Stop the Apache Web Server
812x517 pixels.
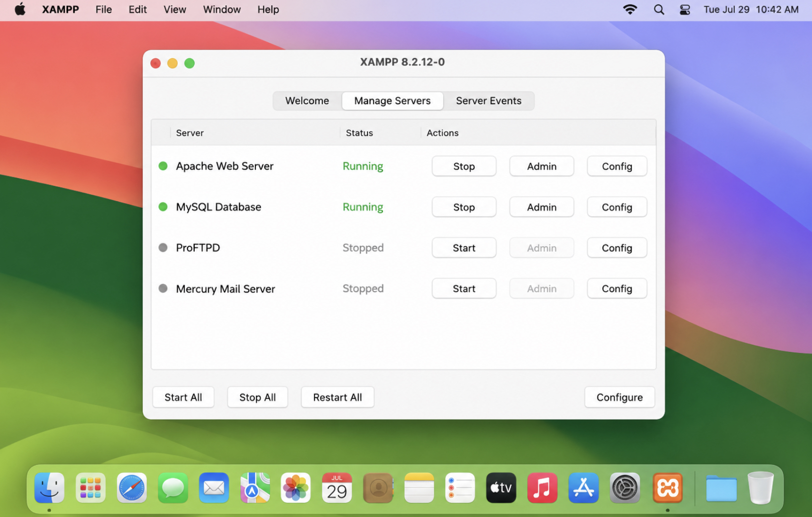(464, 166)
